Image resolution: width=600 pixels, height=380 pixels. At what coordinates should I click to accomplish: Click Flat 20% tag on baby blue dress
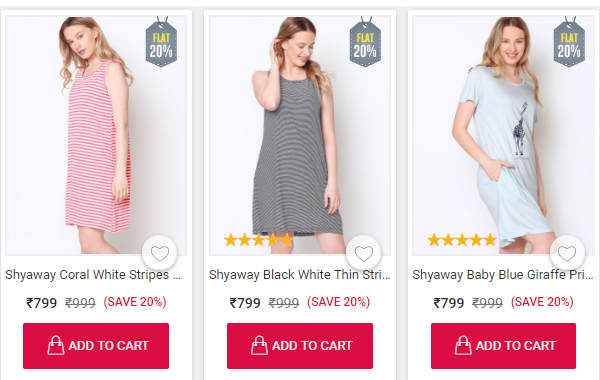[x=569, y=42]
